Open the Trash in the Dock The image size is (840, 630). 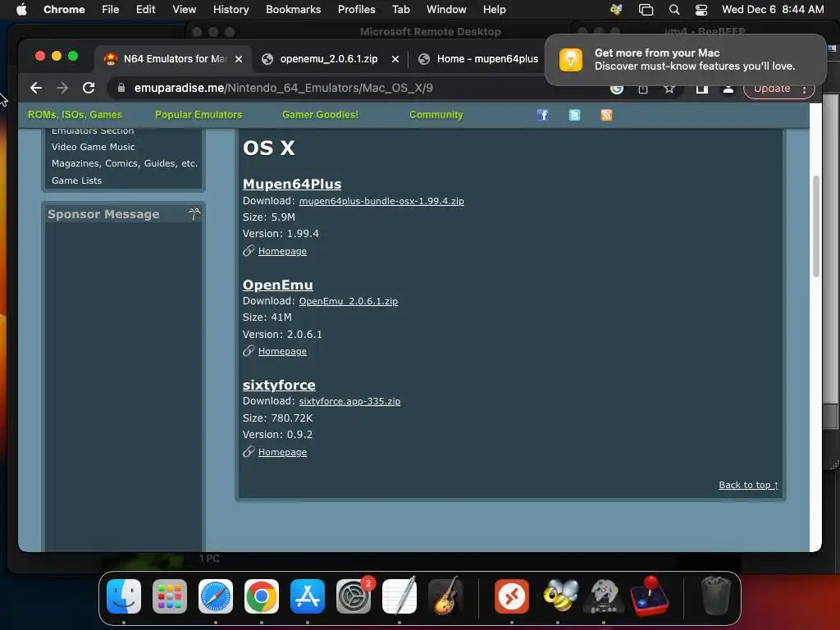(715, 596)
